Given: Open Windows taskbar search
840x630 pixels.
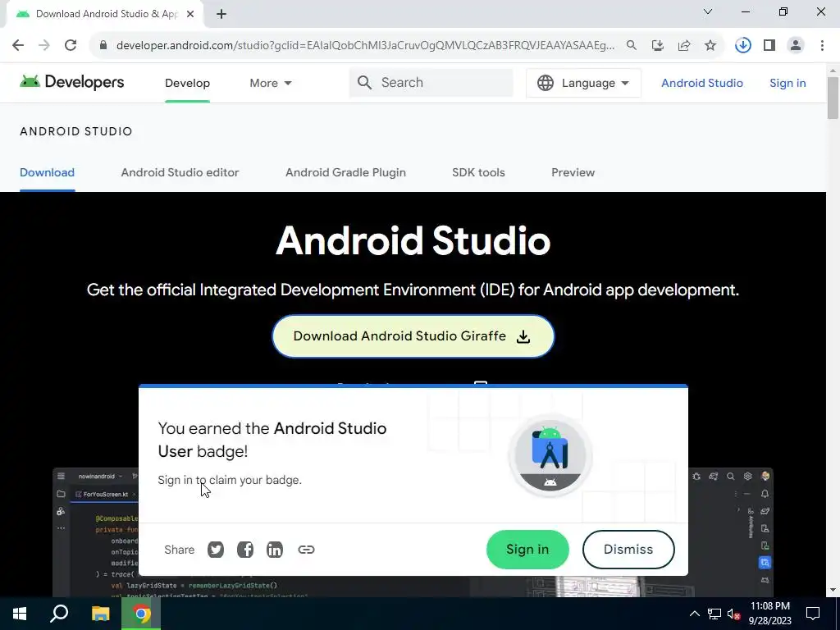Looking at the screenshot, I should point(59,614).
